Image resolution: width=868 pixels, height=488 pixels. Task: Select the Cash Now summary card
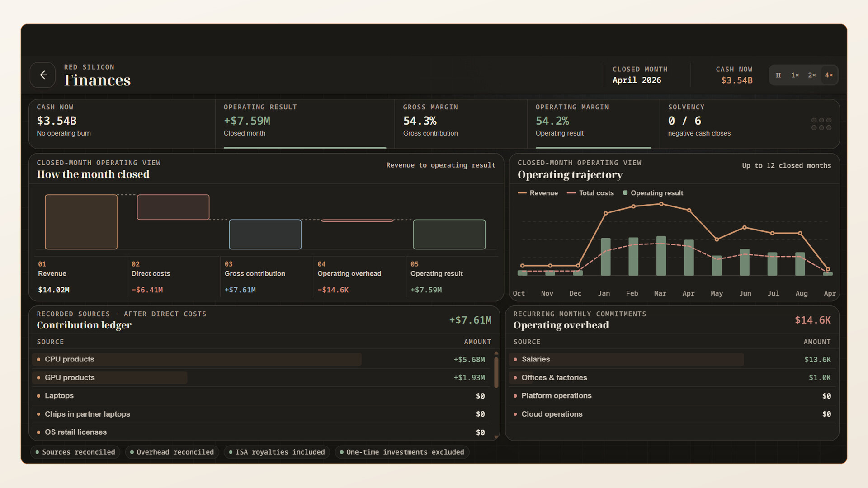122,124
